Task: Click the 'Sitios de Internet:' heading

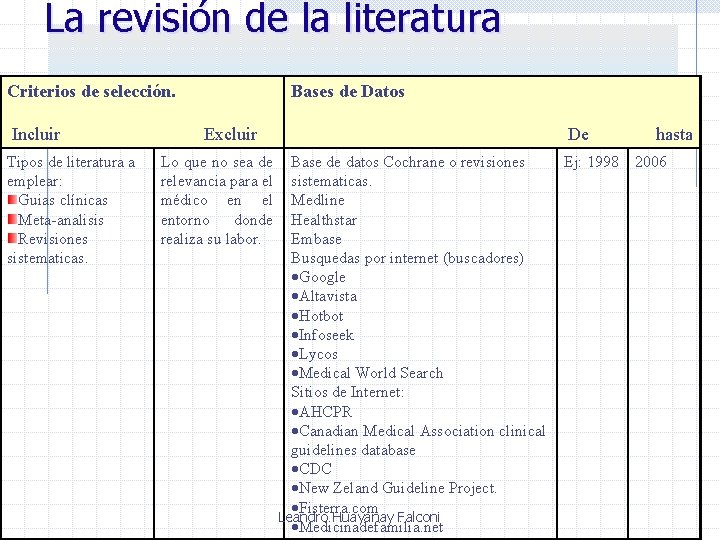Action: [x=347, y=392]
